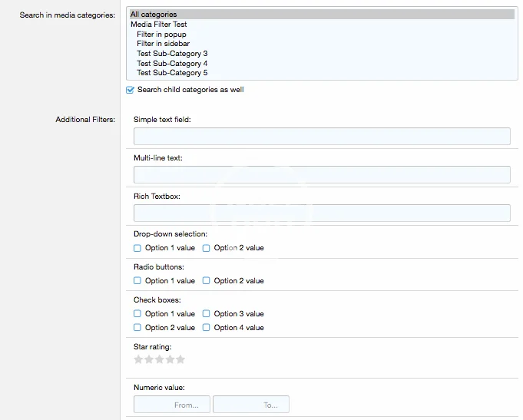Select Test Sub-Category 3

point(172,54)
